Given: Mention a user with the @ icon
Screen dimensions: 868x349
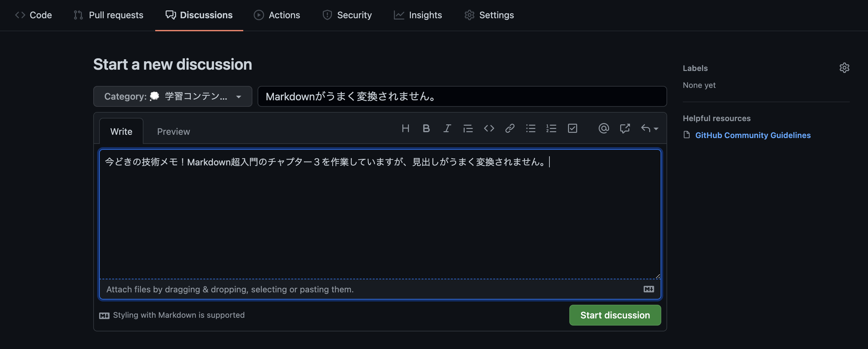Looking at the screenshot, I should point(604,129).
